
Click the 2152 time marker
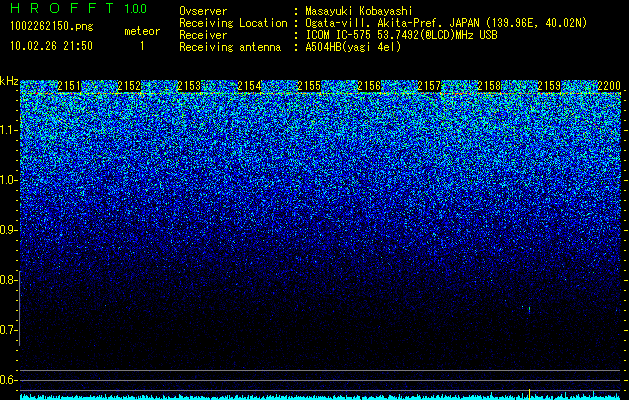pos(129,86)
